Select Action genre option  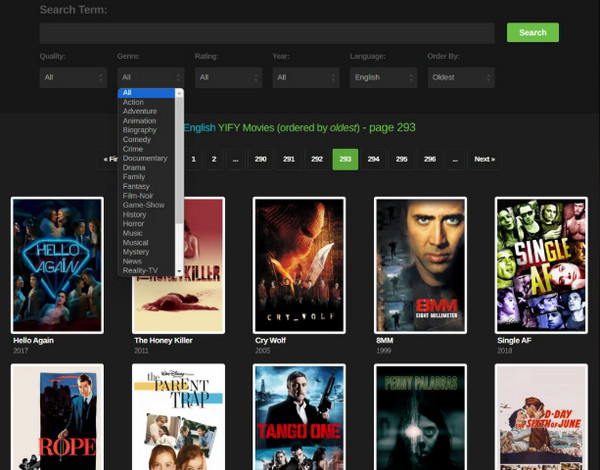point(147,102)
